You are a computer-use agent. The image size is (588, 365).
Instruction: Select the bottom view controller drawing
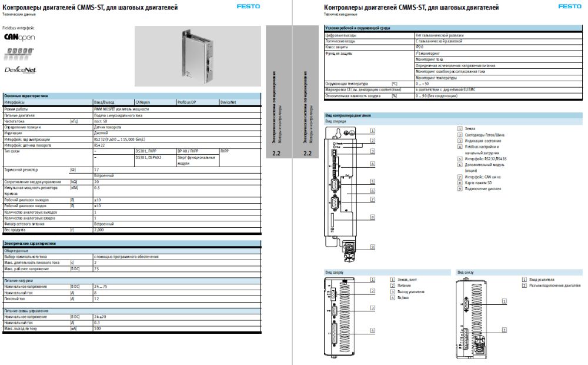[x=470, y=318]
